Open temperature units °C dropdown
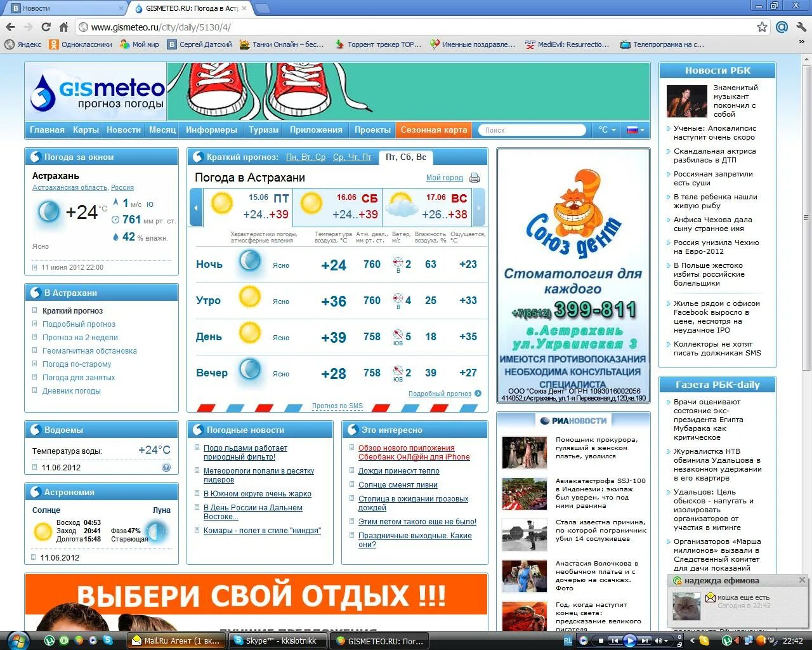Image resolution: width=812 pixels, height=650 pixels. [x=607, y=129]
